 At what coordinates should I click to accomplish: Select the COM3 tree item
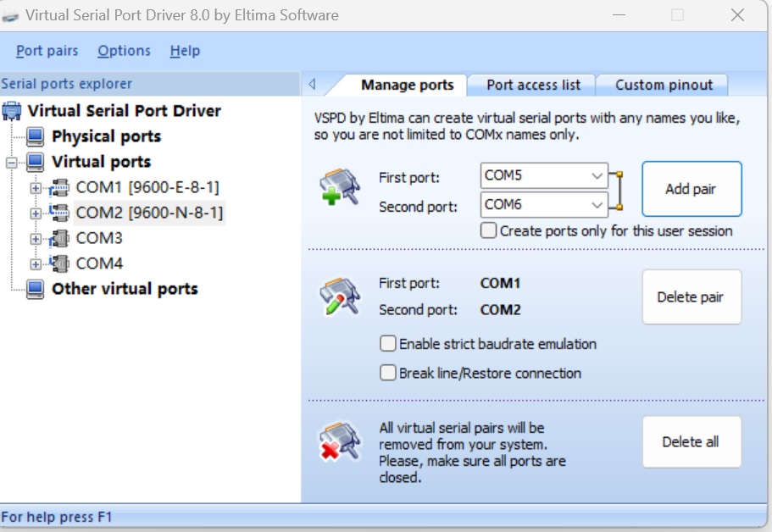point(99,238)
